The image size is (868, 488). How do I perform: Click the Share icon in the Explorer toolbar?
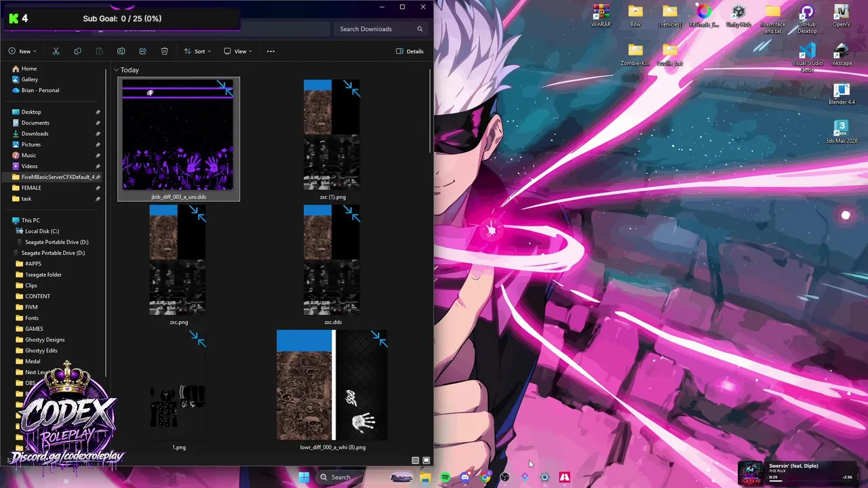click(x=142, y=52)
